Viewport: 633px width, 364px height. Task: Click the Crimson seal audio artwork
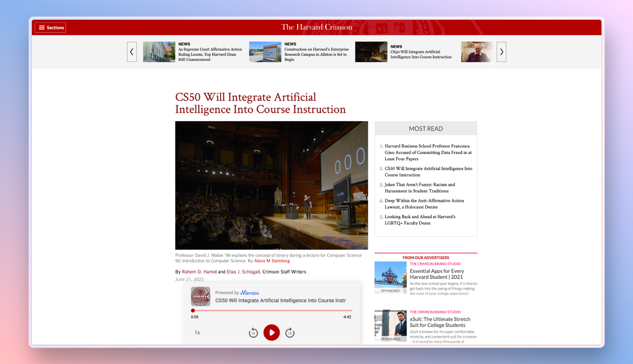200,296
